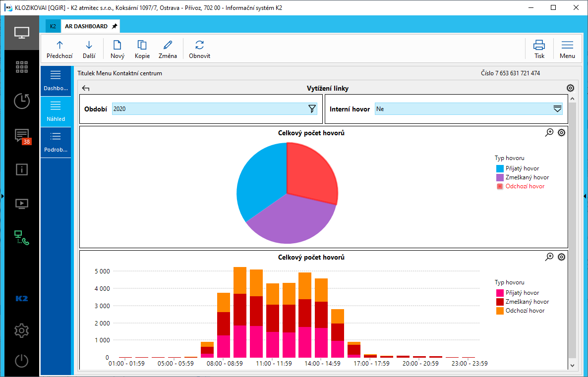Click the Změna pencil edit icon
The width and height of the screenshot is (588, 377).
pos(168,45)
